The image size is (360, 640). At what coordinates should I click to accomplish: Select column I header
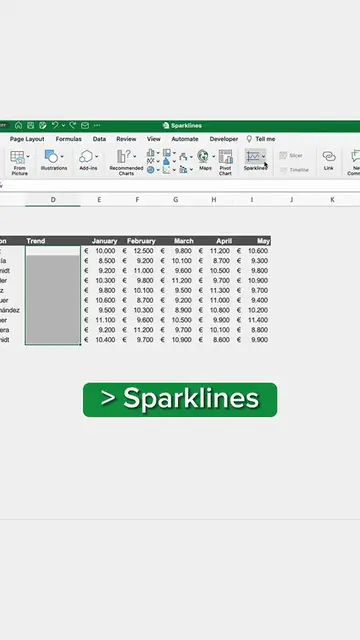tap(252, 200)
